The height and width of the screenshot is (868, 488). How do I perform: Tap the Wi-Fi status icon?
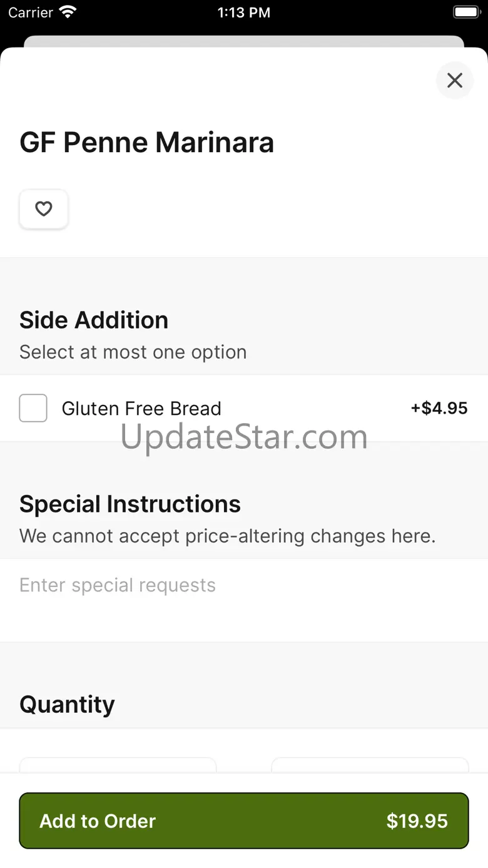coord(67,13)
